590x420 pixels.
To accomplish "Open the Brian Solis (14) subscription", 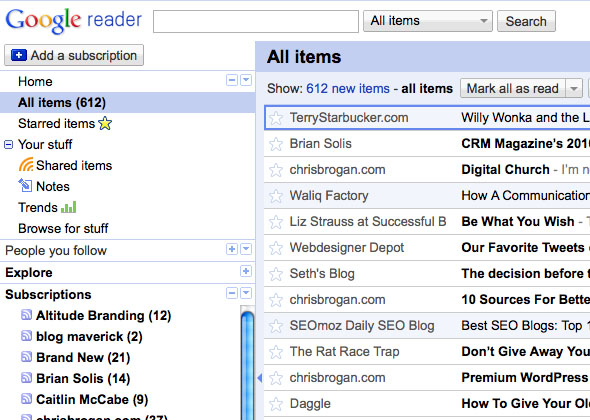I will pyautogui.click(x=83, y=379).
